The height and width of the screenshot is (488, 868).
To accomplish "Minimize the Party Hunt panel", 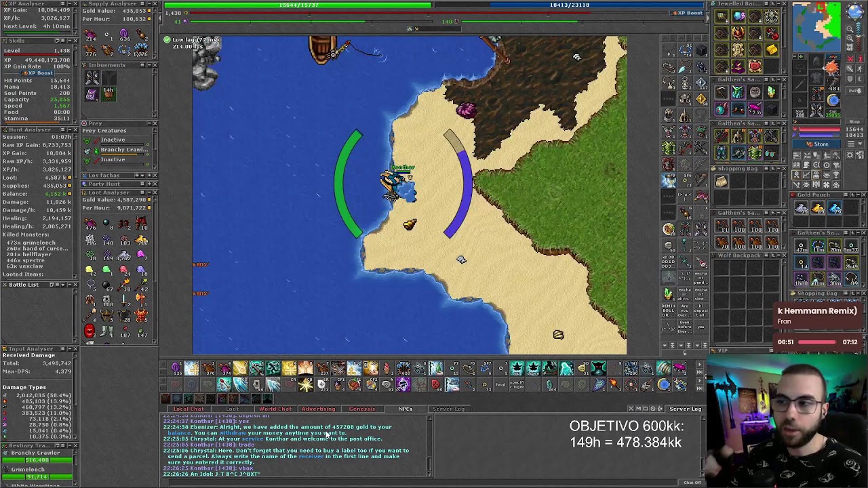I will pos(149,184).
